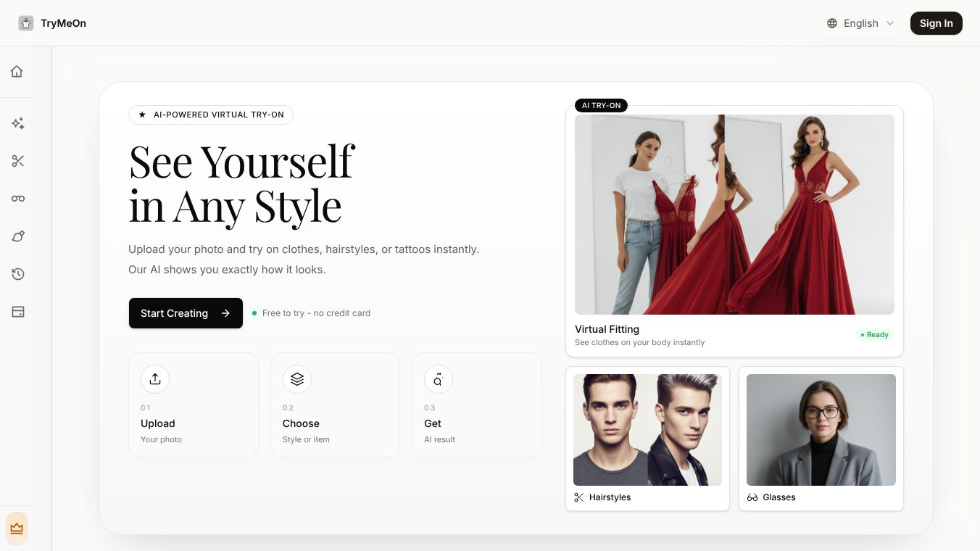980x551 pixels.
Task: Click the 'Your photo' caption
Action: [x=161, y=439]
